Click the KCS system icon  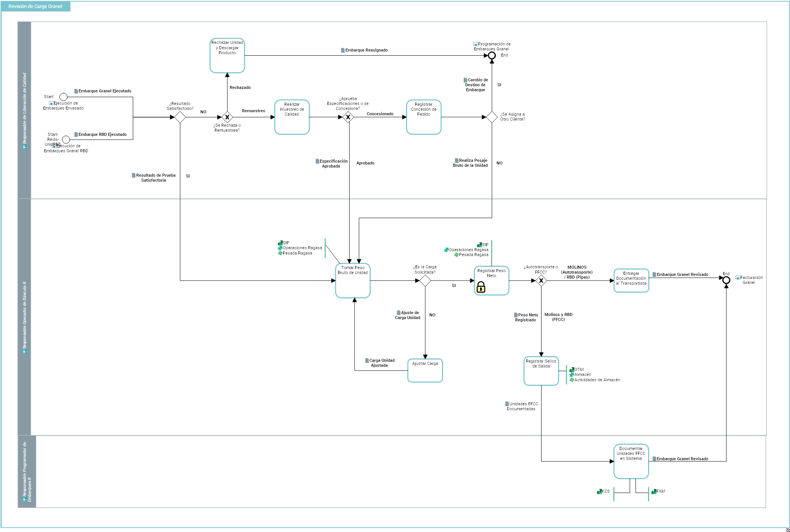[x=599, y=492]
